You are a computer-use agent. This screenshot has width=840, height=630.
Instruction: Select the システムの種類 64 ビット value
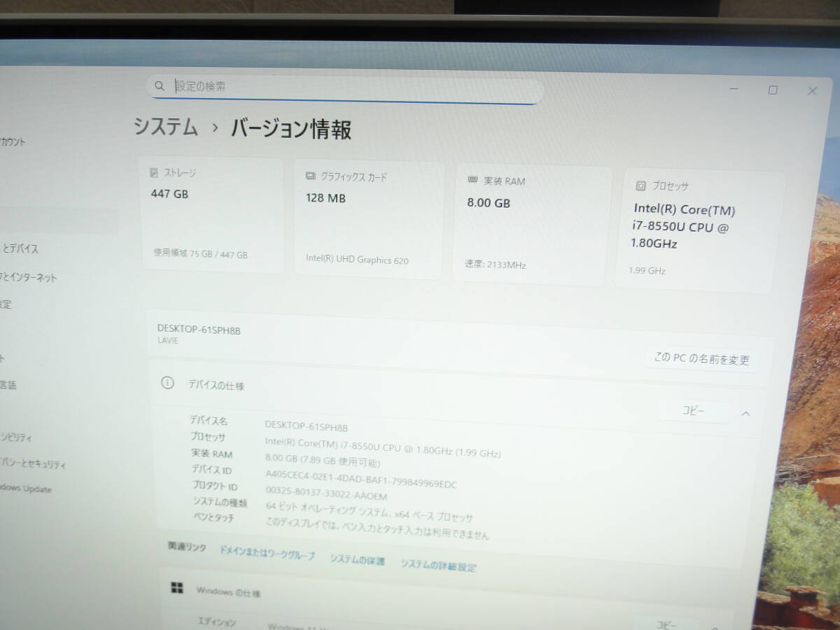369,512
